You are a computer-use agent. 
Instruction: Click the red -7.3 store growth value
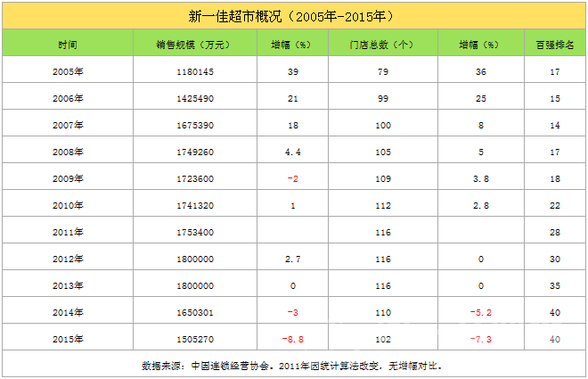(x=481, y=339)
